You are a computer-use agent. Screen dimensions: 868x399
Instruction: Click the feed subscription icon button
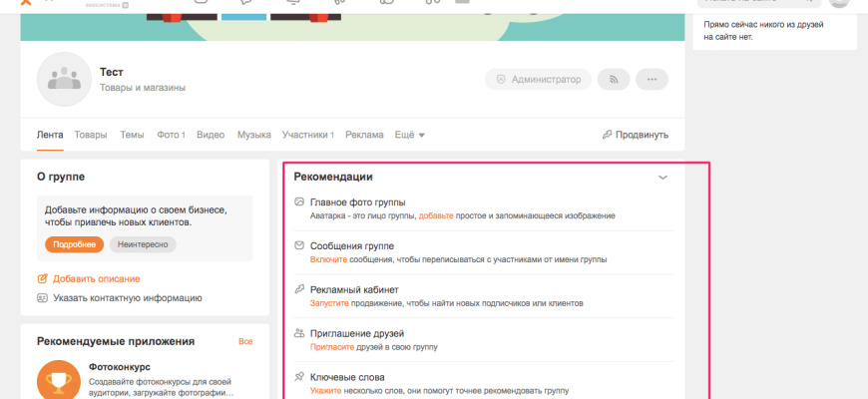tap(614, 80)
